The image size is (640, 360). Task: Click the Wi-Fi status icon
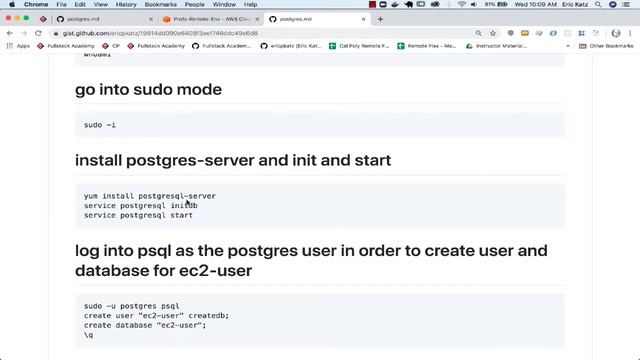[462, 4]
